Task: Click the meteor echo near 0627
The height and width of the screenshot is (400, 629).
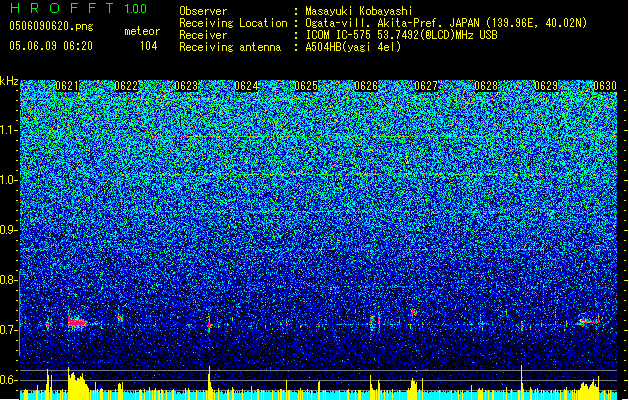Action: coord(413,313)
